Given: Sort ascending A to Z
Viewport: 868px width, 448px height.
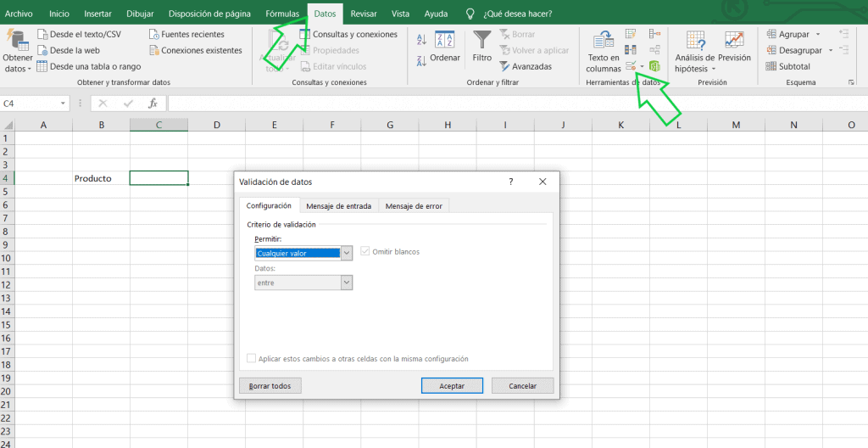Looking at the screenshot, I should click(421, 39).
